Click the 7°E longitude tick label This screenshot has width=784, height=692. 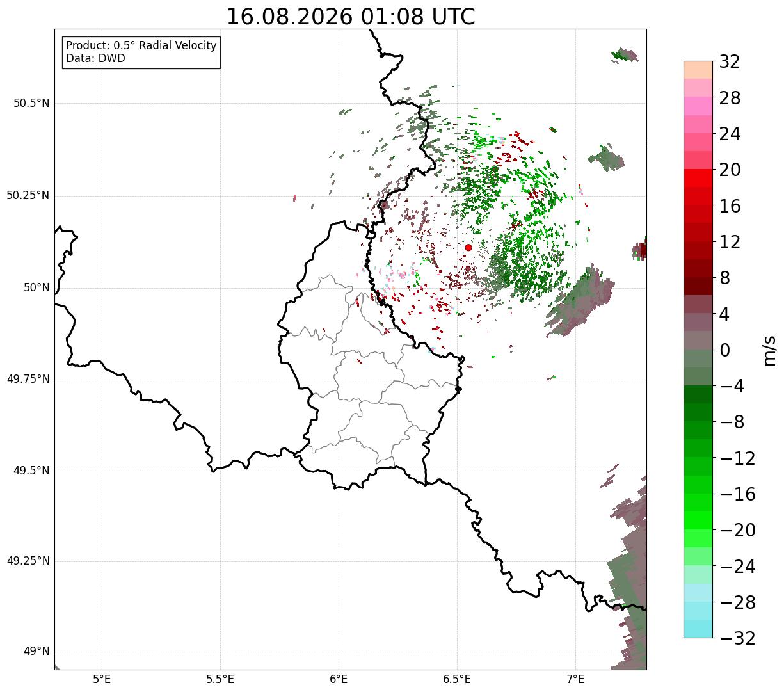click(x=575, y=679)
